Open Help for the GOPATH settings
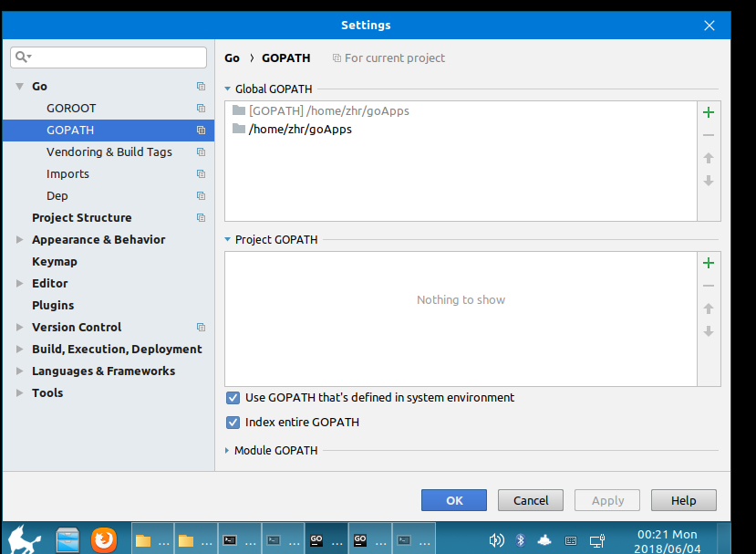 (x=683, y=500)
